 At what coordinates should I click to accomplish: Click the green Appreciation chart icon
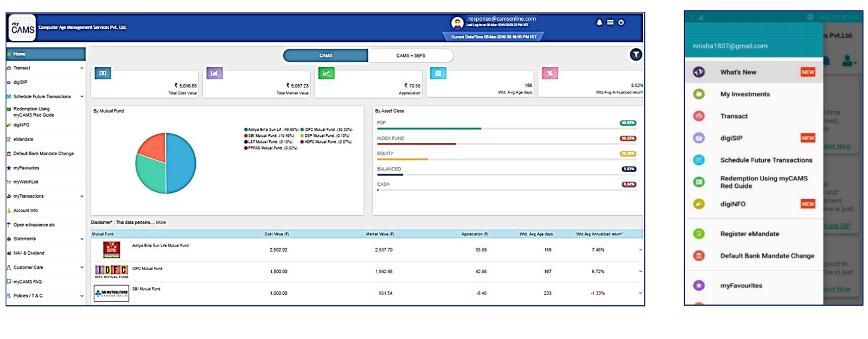[x=326, y=73]
